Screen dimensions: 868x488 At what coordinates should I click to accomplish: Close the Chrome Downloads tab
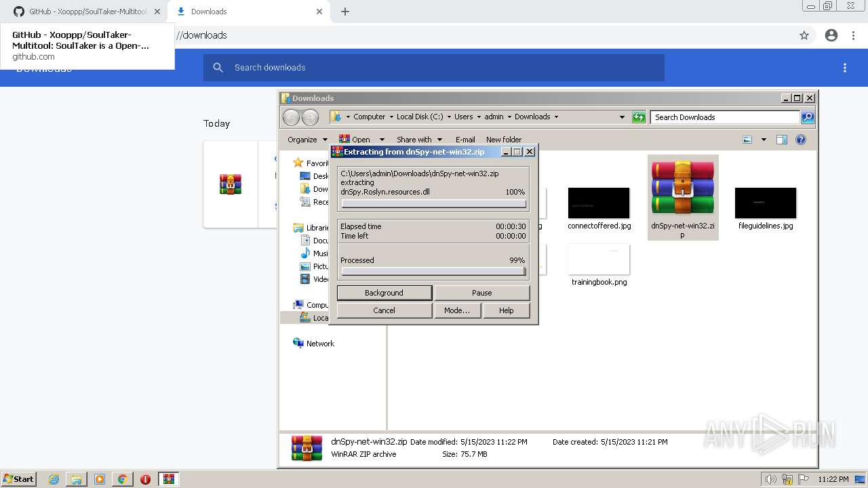tap(319, 12)
